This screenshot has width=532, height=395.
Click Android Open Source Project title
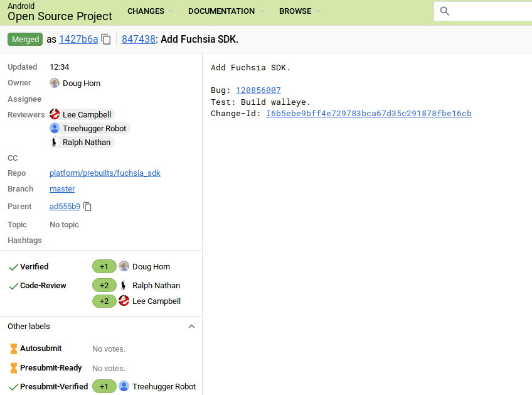pyautogui.click(x=60, y=12)
